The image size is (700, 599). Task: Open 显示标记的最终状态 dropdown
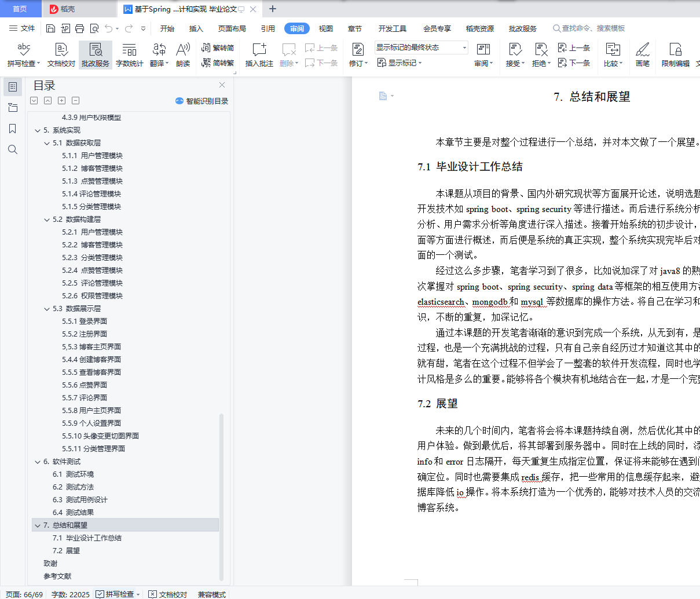point(421,48)
